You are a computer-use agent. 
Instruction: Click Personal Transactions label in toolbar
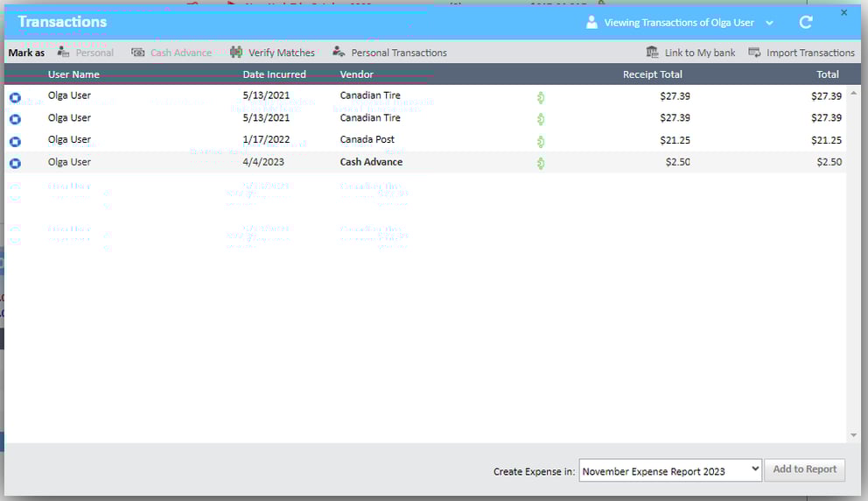[x=399, y=53]
